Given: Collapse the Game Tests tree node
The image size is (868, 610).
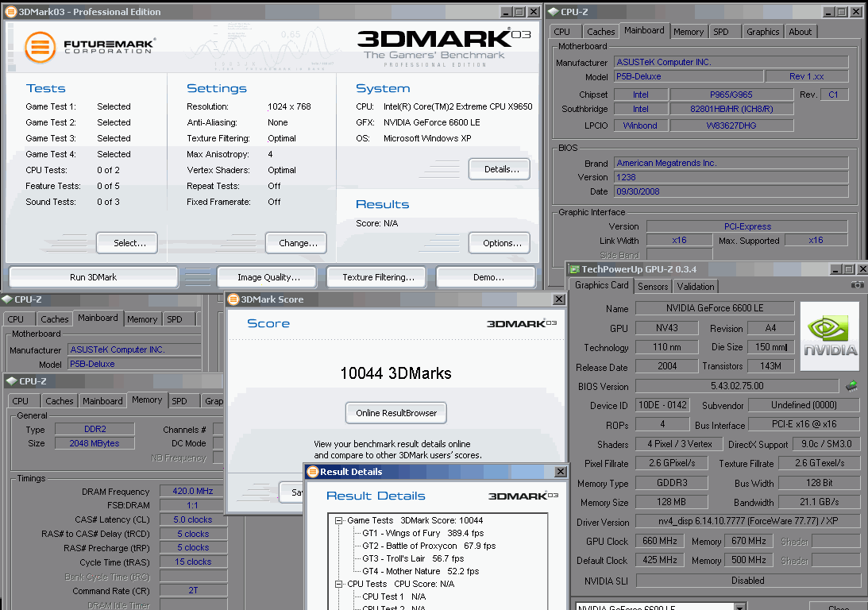Looking at the screenshot, I should tap(339, 520).
